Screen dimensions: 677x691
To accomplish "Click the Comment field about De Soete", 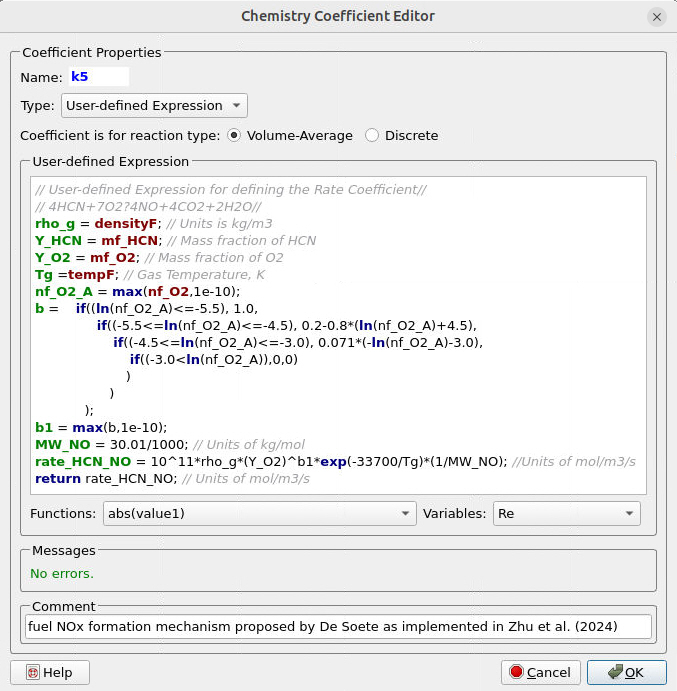I will point(338,626).
